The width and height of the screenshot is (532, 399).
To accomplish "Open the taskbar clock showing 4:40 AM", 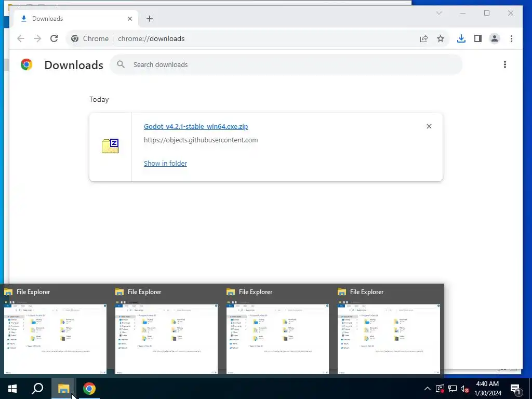I will (x=487, y=389).
